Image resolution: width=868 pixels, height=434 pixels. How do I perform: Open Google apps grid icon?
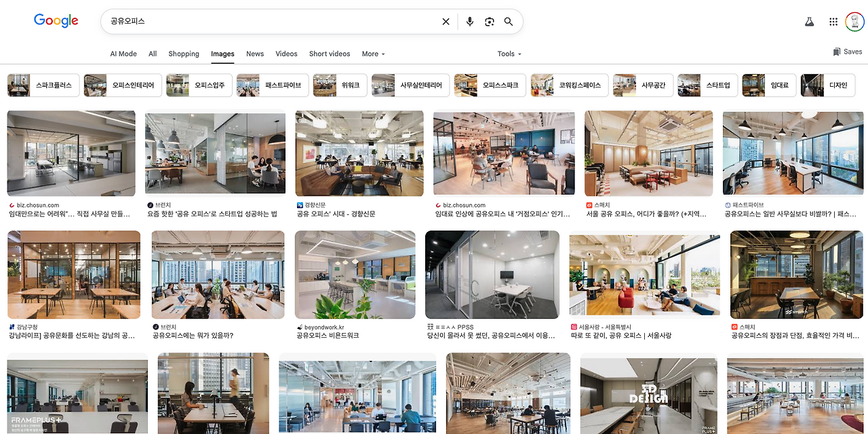[833, 22]
